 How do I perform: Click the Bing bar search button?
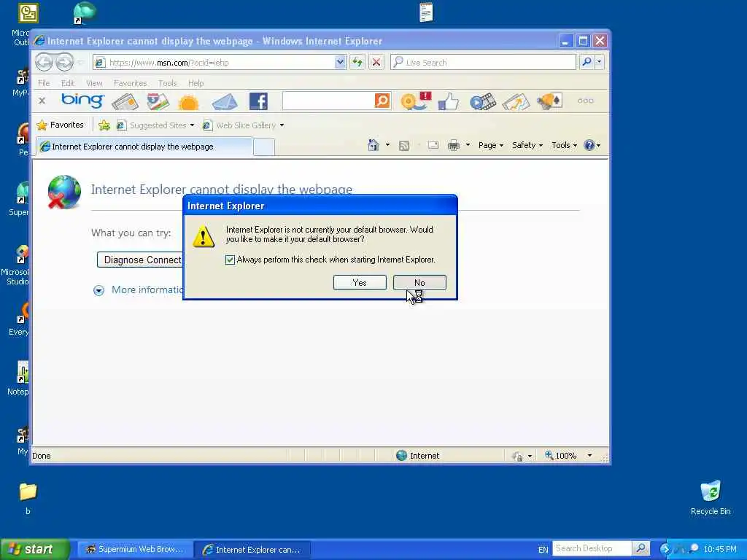[x=382, y=101]
